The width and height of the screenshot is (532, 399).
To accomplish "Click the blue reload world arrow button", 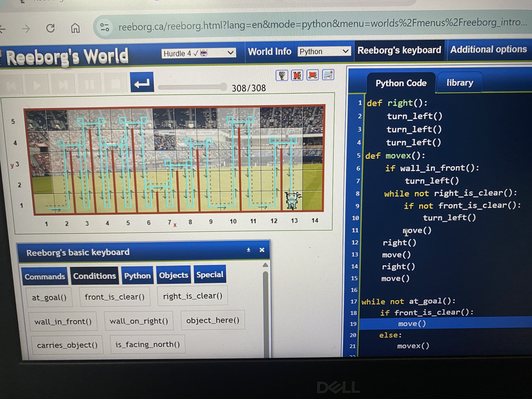I will (x=142, y=82).
